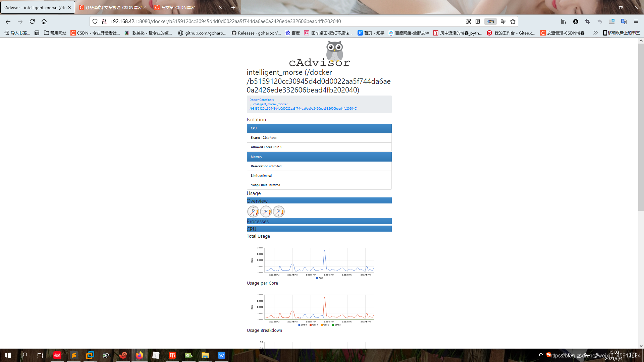Close the 写文章-CSDN博客 tab
The height and width of the screenshot is (362, 644).
click(220, 7)
